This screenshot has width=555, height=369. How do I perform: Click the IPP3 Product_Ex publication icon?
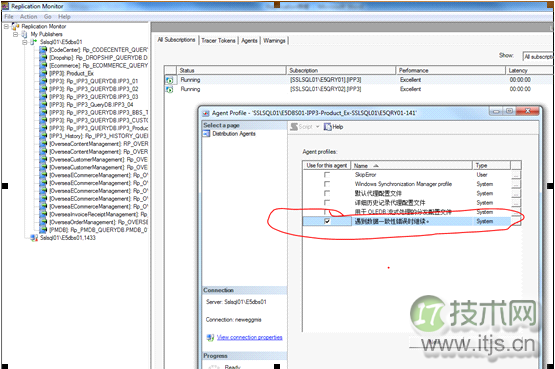coord(43,73)
